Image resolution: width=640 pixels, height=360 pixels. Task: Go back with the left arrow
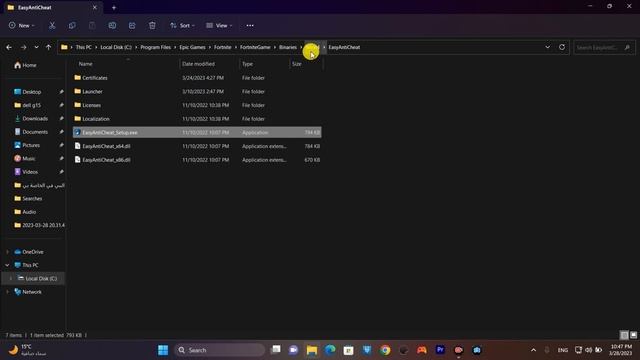click(x=9, y=47)
